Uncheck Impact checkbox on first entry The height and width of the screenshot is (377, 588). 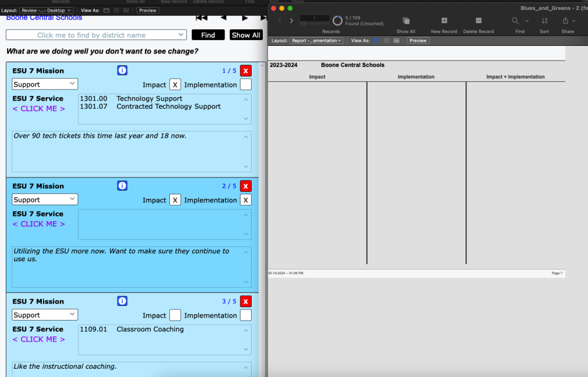point(175,85)
